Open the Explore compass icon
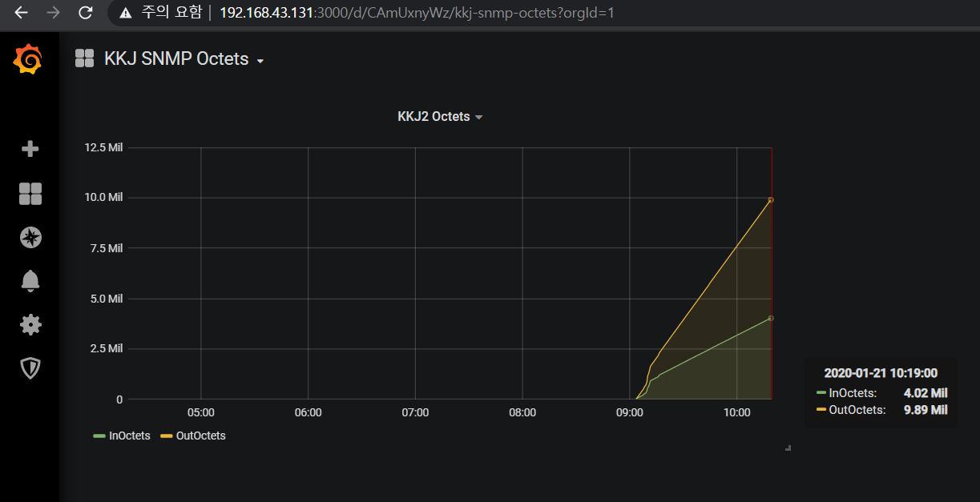The width and height of the screenshot is (980, 502). tap(30, 238)
